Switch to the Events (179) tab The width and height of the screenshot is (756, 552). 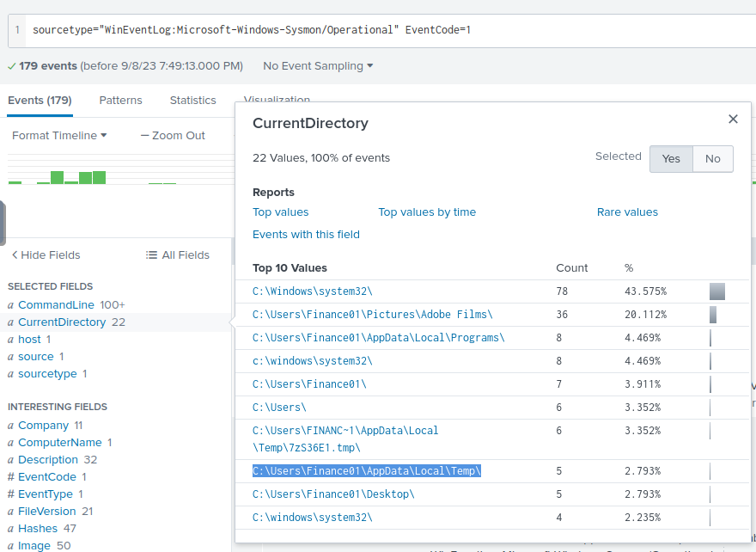[40, 101]
